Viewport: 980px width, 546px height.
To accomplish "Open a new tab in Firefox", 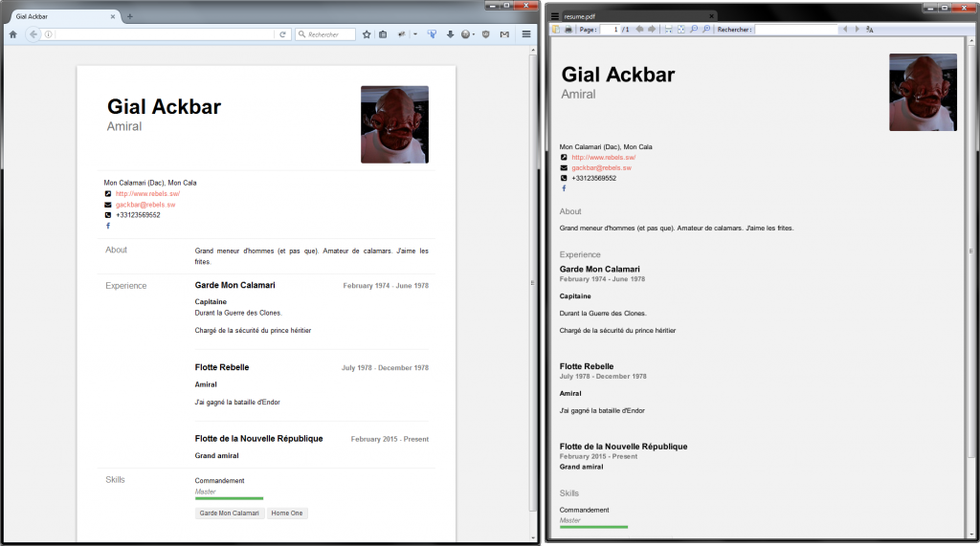I will 129,16.
